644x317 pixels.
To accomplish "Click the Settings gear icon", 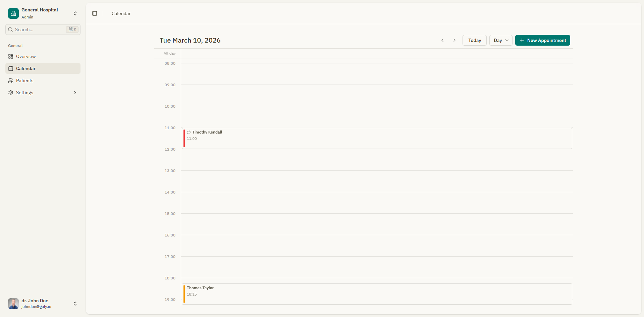I will [10, 93].
